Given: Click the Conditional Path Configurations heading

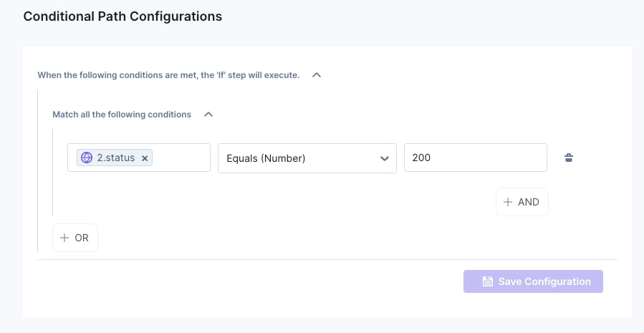Looking at the screenshot, I should pos(122,16).
